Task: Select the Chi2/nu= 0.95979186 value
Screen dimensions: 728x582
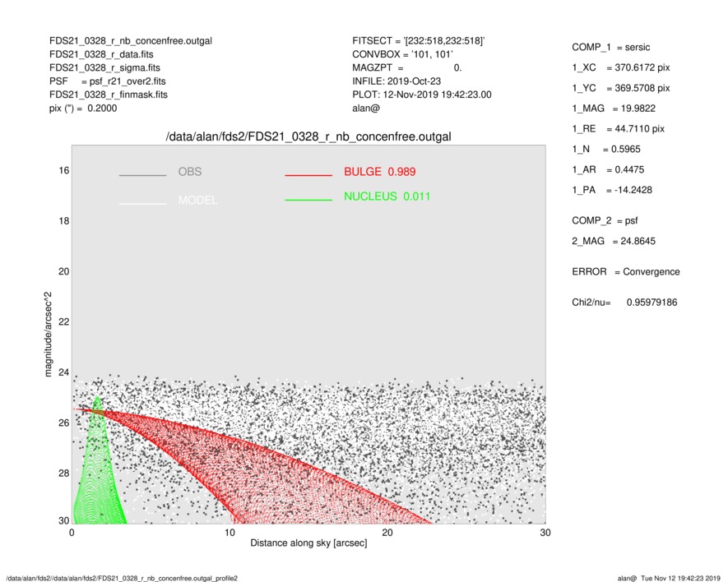Action: (x=624, y=303)
